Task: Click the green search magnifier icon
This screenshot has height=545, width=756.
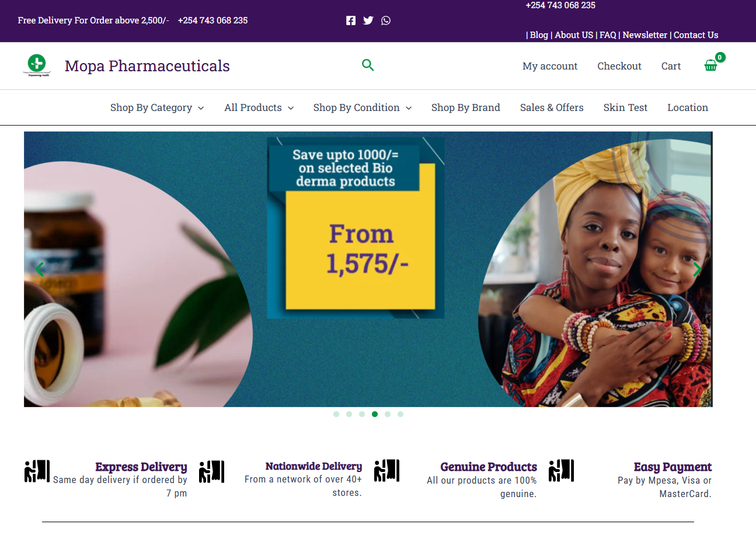Action: 368,65
